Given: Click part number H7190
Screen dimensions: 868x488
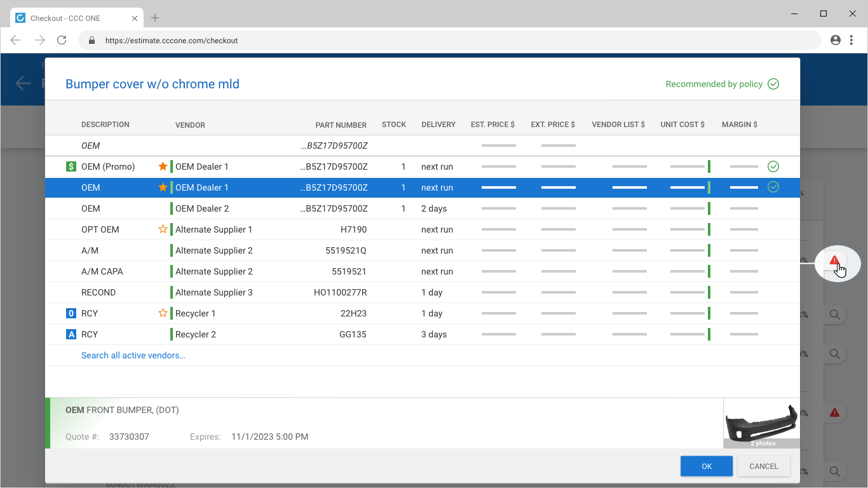Looking at the screenshot, I should pyautogui.click(x=353, y=229).
